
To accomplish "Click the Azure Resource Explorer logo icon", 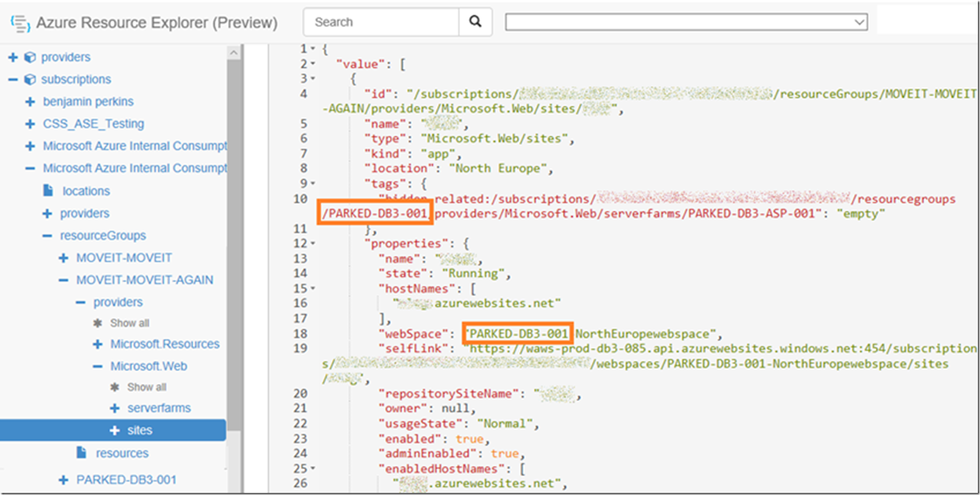I will [20, 23].
